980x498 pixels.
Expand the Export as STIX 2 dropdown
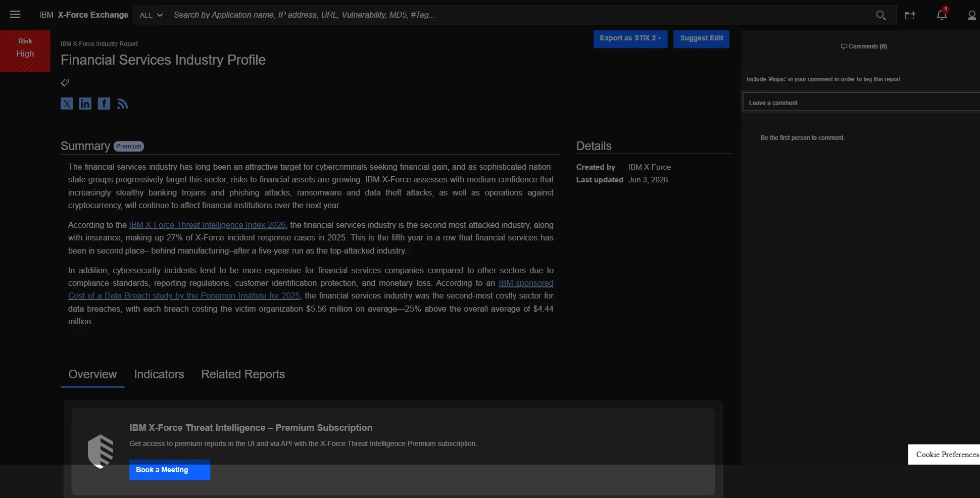click(630, 39)
